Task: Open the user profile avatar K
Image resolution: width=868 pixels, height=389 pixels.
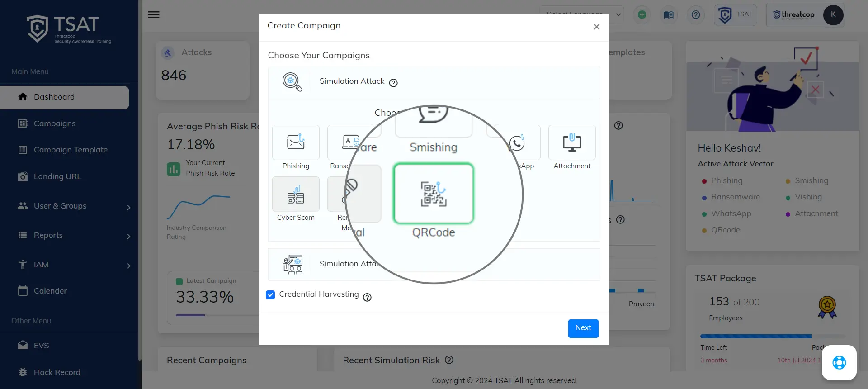Action: coord(833,15)
